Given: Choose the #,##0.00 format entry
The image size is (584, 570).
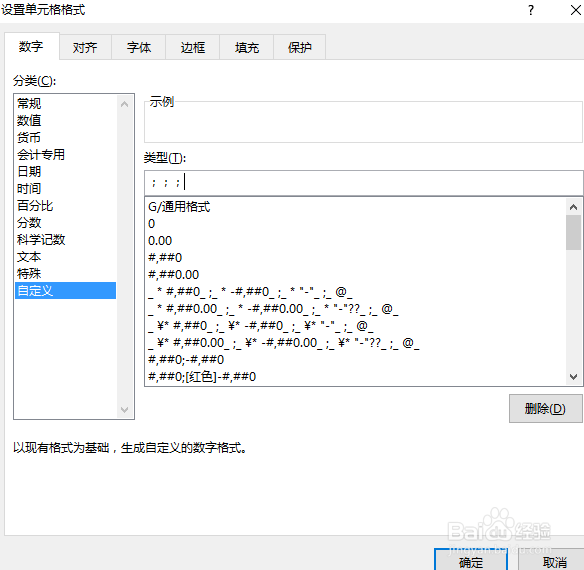Looking at the screenshot, I should (x=356, y=275).
